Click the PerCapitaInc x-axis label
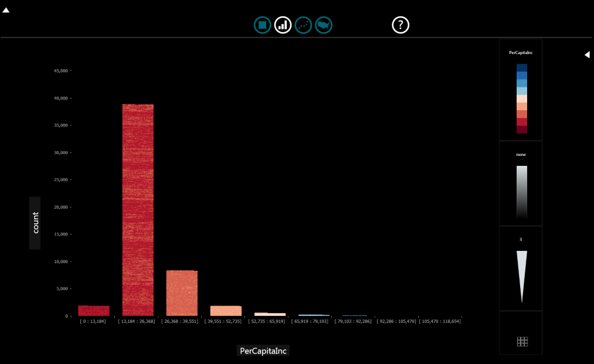This screenshot has height=364, width=594. [264, 351]
